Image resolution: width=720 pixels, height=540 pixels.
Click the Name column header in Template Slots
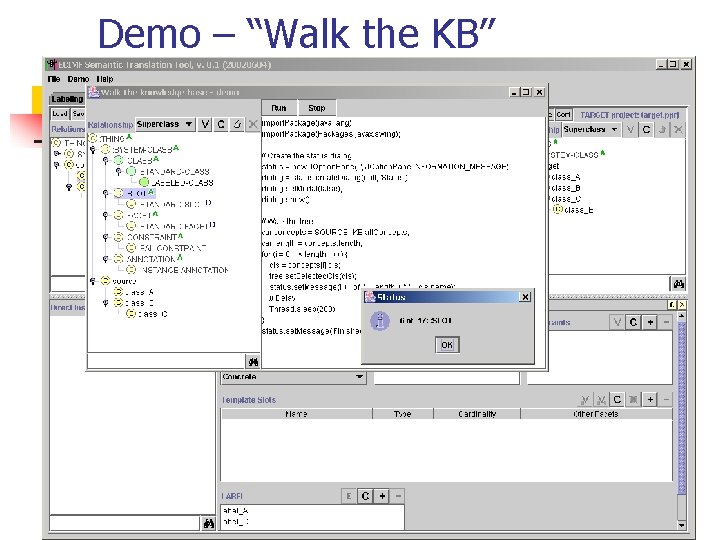pos(297,414)
